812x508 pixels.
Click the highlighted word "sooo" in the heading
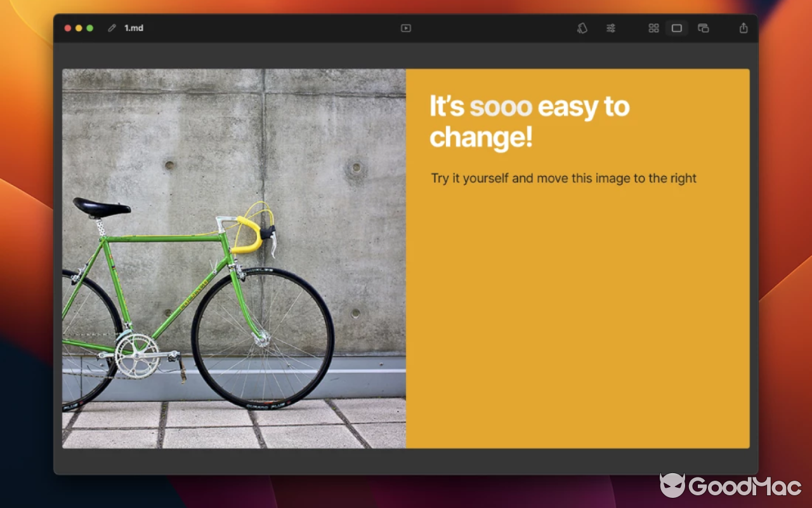[x=501, y=107]
